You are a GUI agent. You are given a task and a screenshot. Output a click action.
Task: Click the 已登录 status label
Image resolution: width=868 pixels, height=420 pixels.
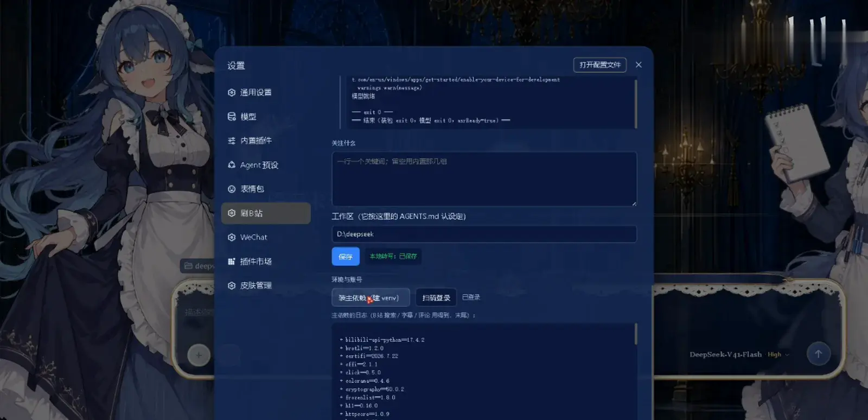471,297
